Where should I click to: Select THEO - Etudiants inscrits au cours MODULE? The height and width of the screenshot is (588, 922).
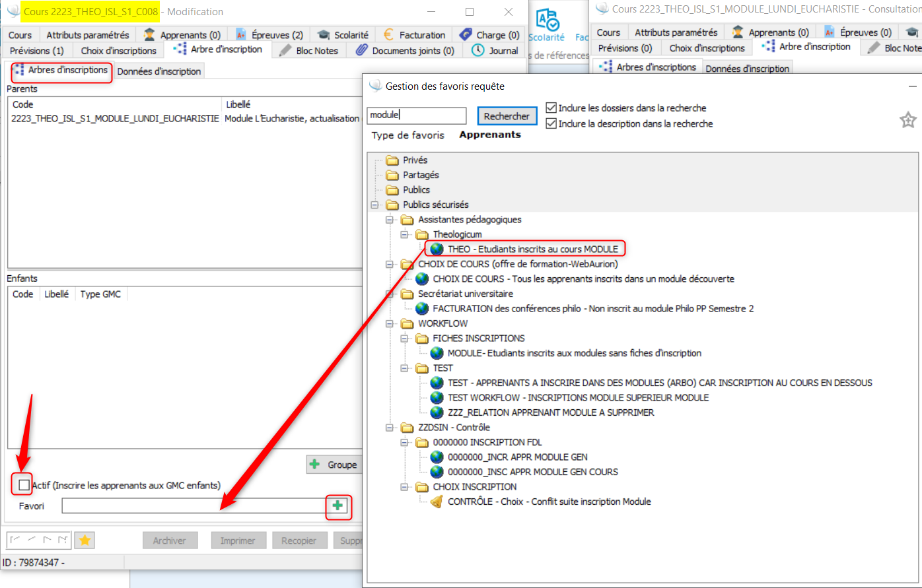click(532, 249)
